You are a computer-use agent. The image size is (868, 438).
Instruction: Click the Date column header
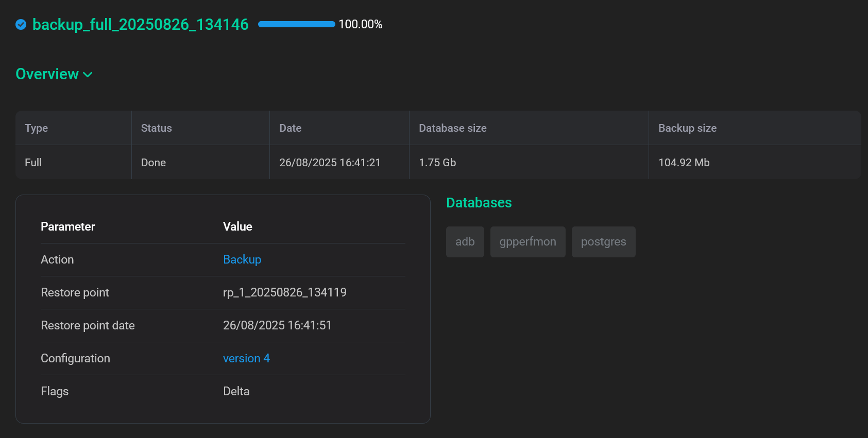[x=290, y=128]
